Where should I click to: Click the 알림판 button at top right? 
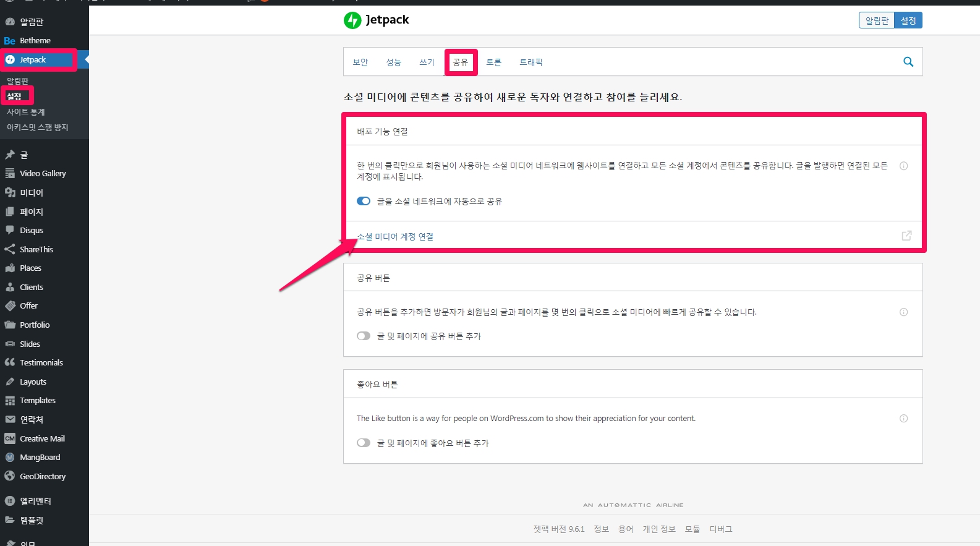tap(877, 20)
